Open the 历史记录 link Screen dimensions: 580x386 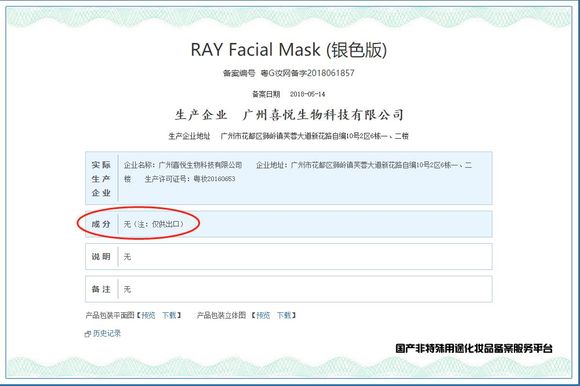(x=107, y=333)
